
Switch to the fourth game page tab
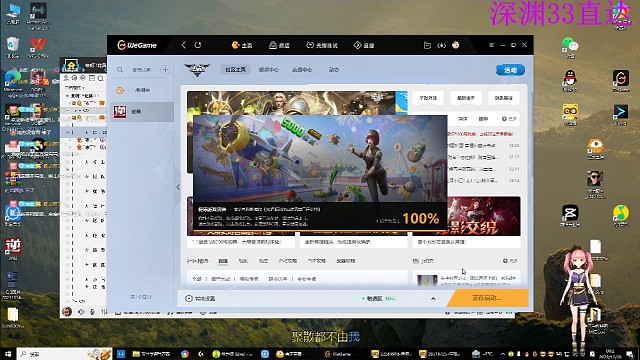click(x=334, y=70)
